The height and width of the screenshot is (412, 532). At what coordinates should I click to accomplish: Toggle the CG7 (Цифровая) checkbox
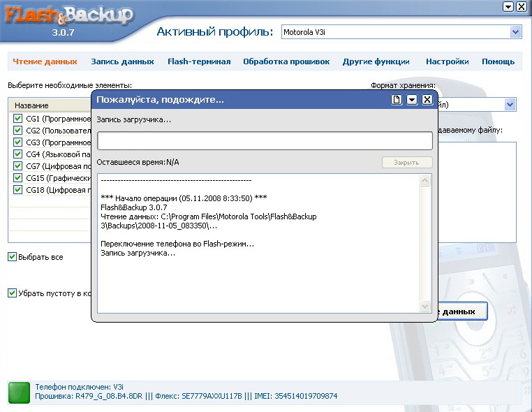pos(17,166)
